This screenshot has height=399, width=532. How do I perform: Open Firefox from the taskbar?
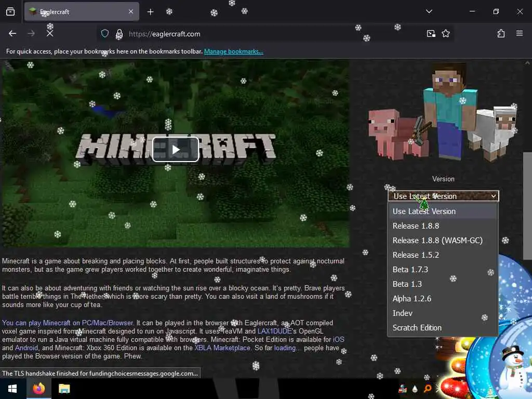pos(38,389)
